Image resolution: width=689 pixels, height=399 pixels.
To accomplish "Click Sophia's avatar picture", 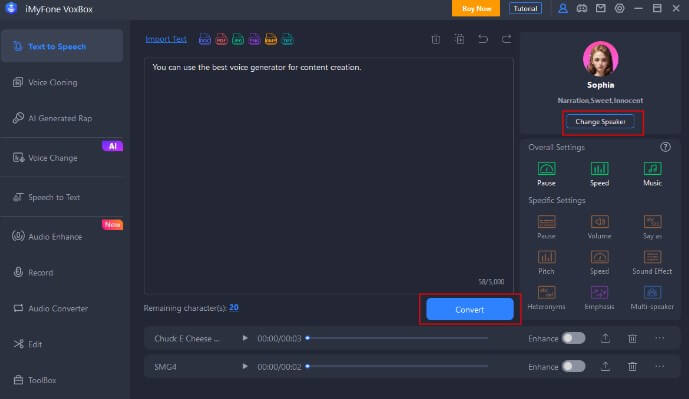I will tap(600, 59).
